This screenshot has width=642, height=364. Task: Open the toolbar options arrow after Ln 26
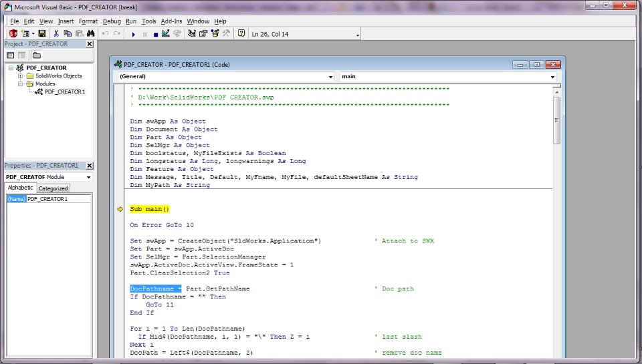click(357, 35)
